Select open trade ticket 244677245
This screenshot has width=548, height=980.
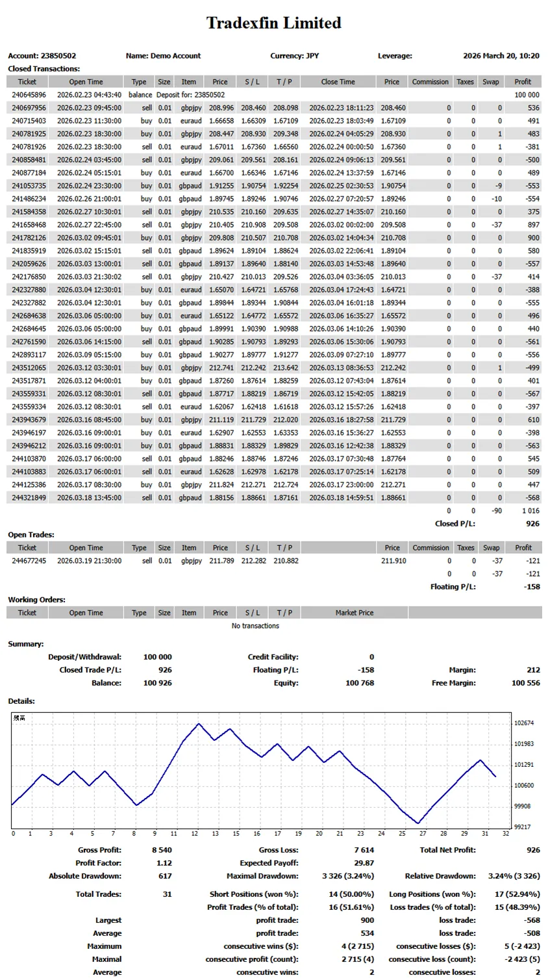(x=29, y=561)
